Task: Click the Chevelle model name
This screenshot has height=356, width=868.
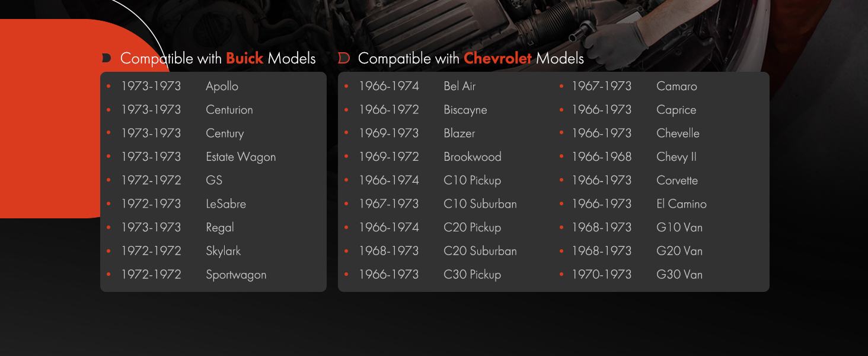Action: pos(678,133)
